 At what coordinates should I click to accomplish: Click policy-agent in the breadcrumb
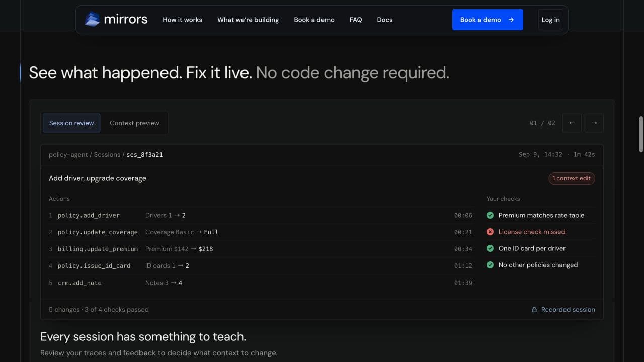68,155
